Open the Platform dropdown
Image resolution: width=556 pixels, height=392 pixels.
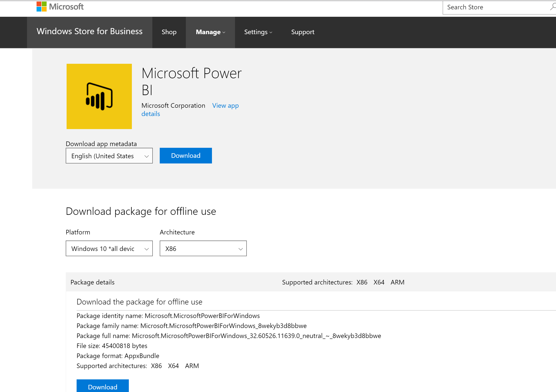109,248
